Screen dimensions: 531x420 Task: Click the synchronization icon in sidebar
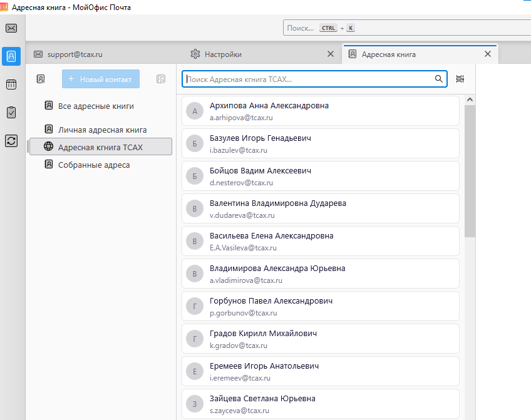click(x=11, y=141)
